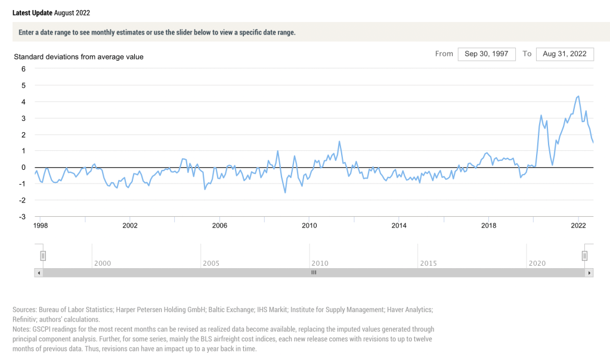
Task: Click the 2000 label in the range navigator
Action: pos(103,263)
